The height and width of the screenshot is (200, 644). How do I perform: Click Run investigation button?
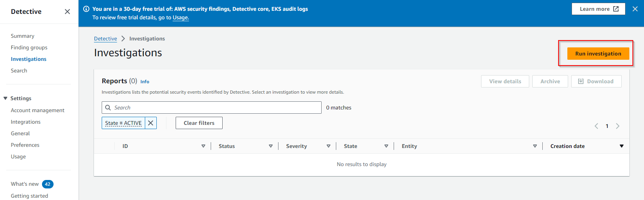[x=598, y=54]
